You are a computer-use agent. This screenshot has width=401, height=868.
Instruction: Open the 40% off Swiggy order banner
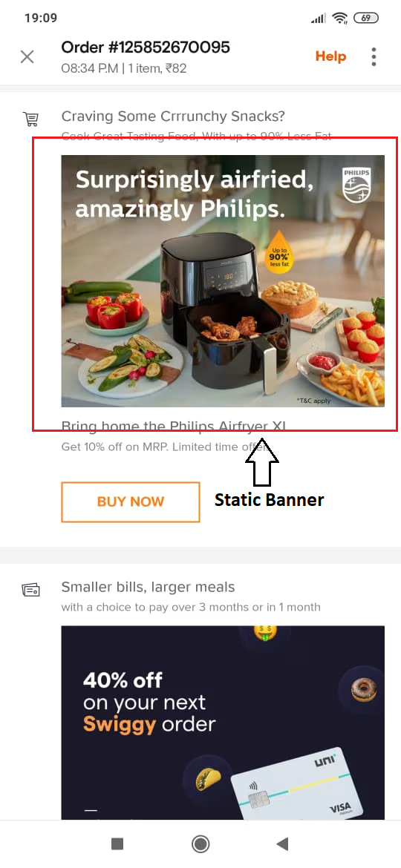tap(223, 723)
